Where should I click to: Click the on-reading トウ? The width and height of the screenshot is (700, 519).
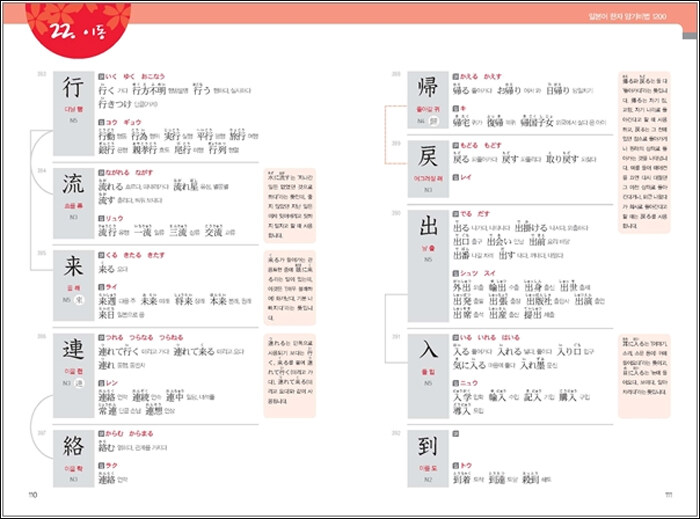click(x=466, y=465)
